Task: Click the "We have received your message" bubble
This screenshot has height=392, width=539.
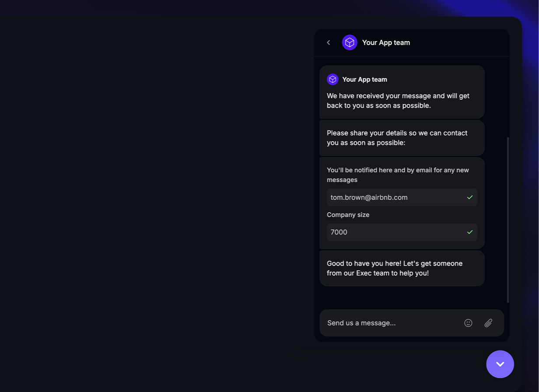Action: (x=398, y=101)
